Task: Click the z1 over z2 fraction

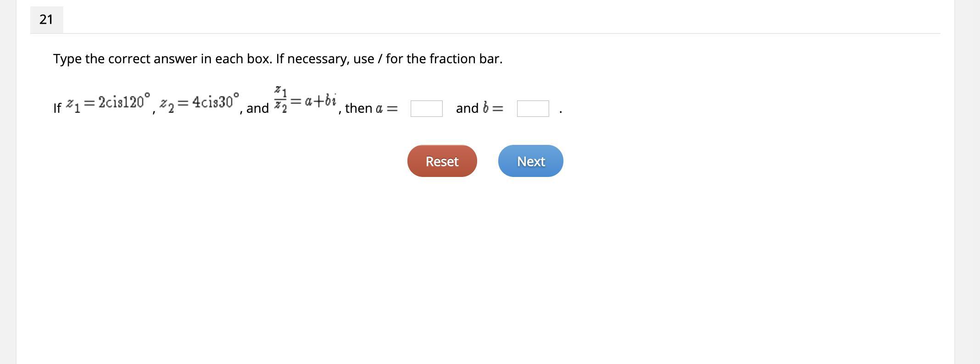Action: click(280, 99)
